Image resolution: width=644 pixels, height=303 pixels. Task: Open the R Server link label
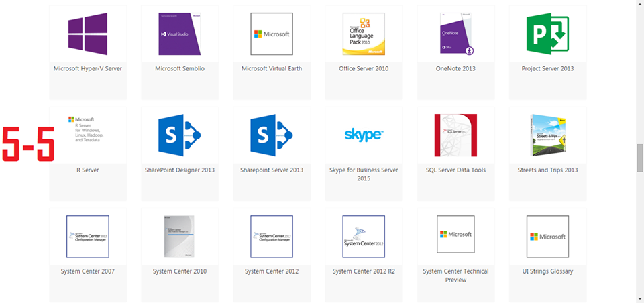pyautogui.click(x=87, y=170)
